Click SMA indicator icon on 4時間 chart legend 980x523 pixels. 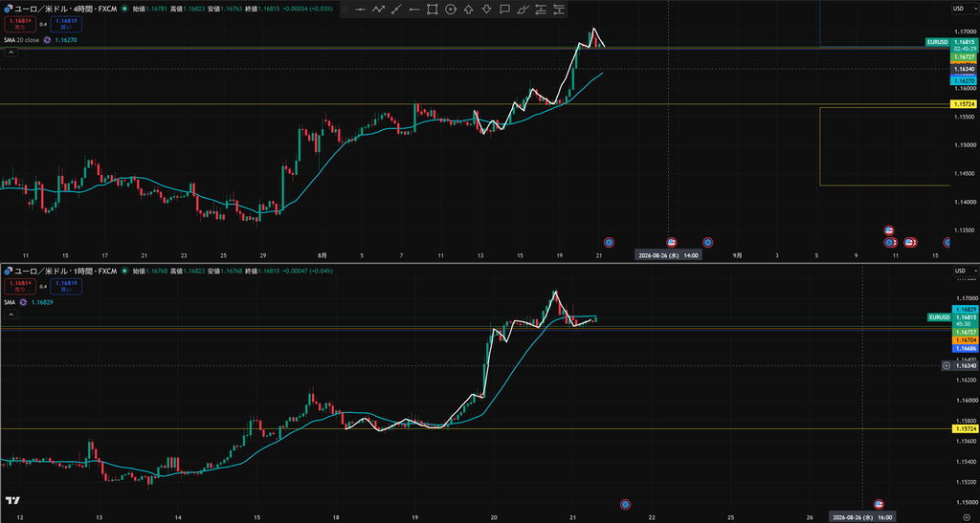46,40
